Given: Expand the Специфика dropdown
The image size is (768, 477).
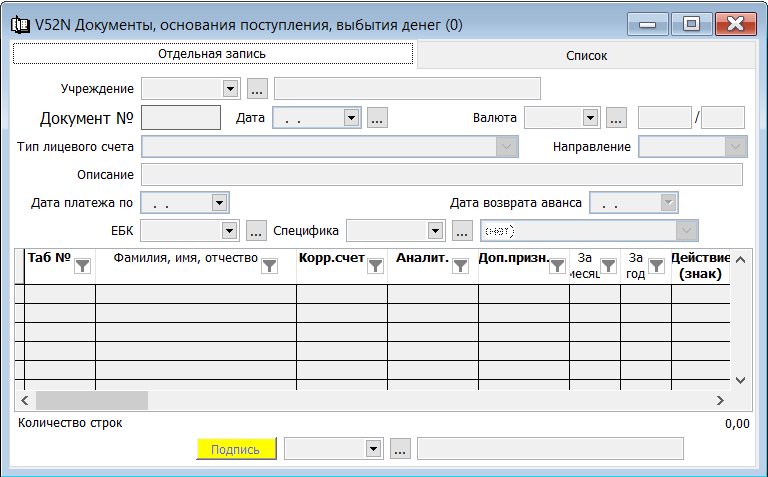Looking at the screenshot, I should coord(435,231).
